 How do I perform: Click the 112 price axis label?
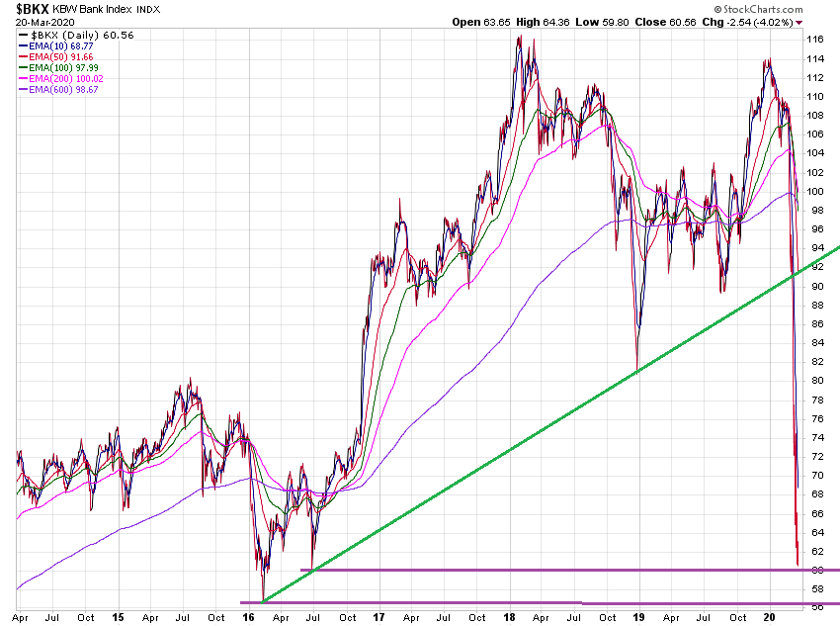pyautogui.click(x=815, y=78)
